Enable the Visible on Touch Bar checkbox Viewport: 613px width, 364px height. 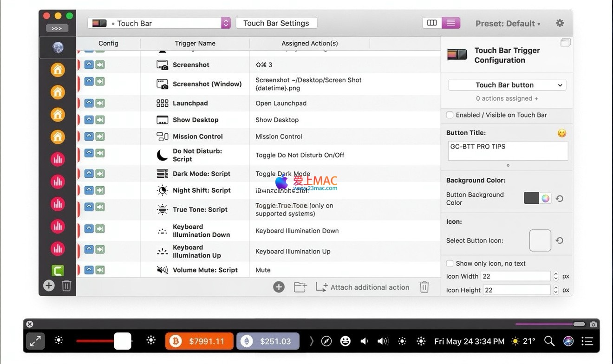[450, 115]
